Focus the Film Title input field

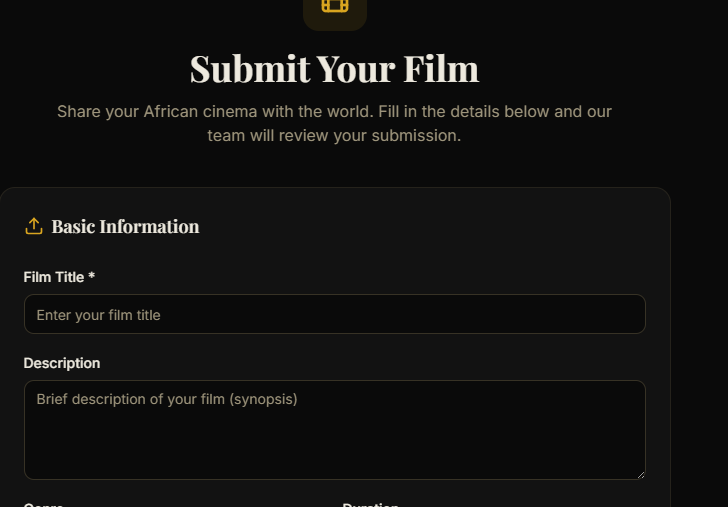click(x=334, y=314)
